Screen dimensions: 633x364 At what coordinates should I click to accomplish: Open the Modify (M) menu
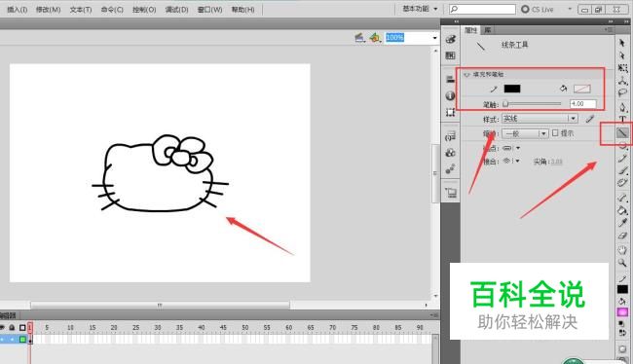point(48,10)
